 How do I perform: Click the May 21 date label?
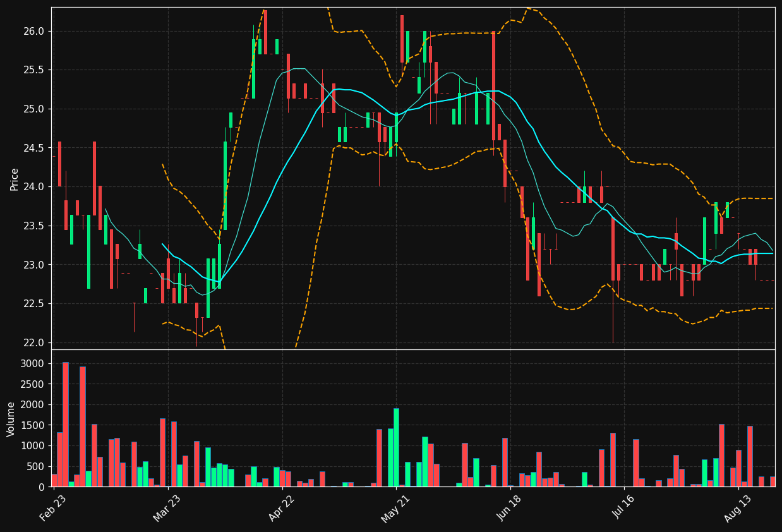[x=396, y=508]
